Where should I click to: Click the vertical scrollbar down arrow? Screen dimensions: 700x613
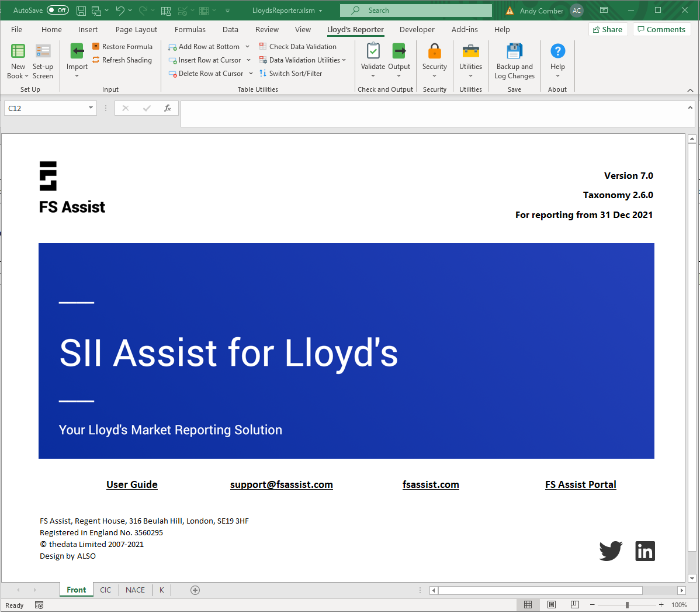692,578
